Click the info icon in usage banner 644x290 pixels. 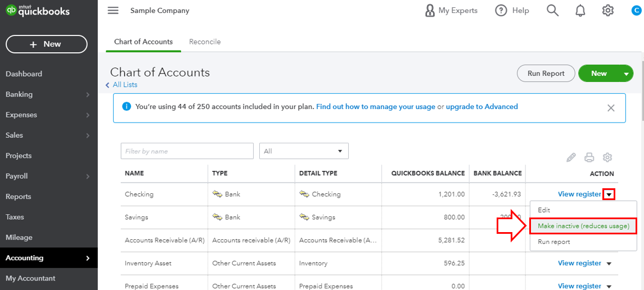point(127,107)
